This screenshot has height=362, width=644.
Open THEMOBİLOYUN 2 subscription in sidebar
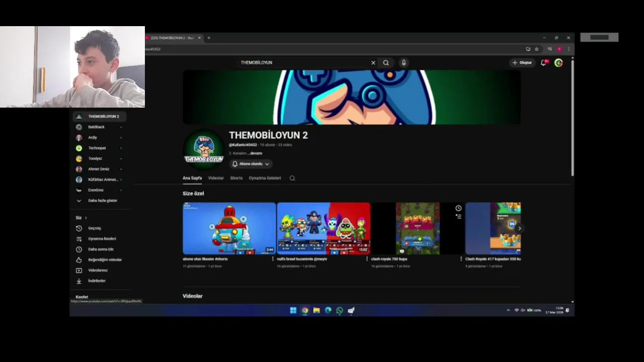pyautogui.click(x=99, y=116)
